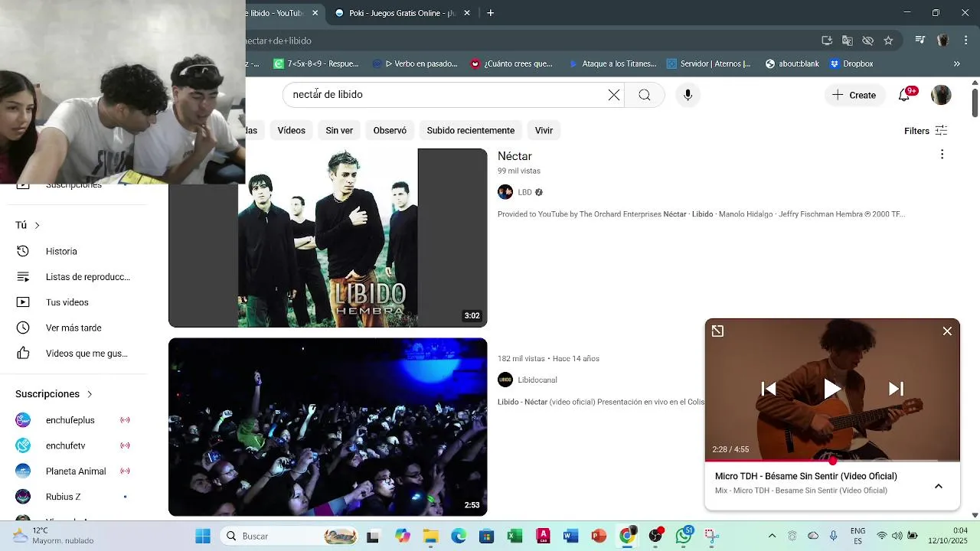
Task: Open Ataque a los Titanes bookmark
Action: pyautogui.click(x=612, y=64)
